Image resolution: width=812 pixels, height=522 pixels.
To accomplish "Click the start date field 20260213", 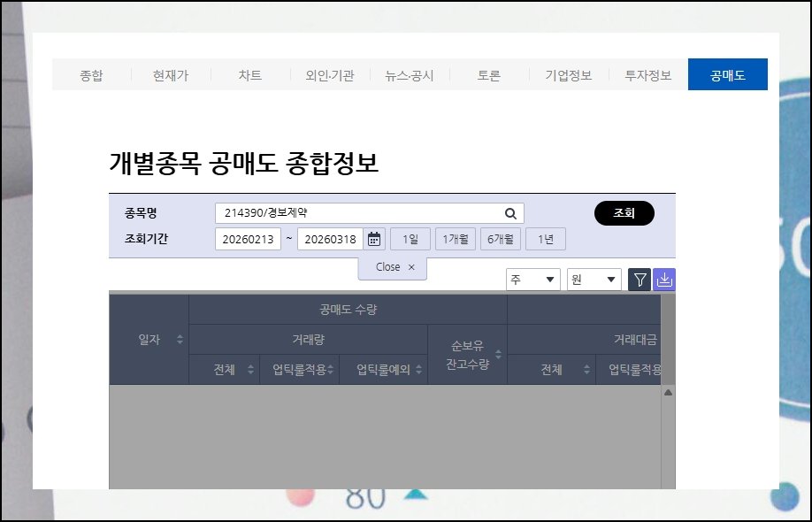I will pos(248,239).
